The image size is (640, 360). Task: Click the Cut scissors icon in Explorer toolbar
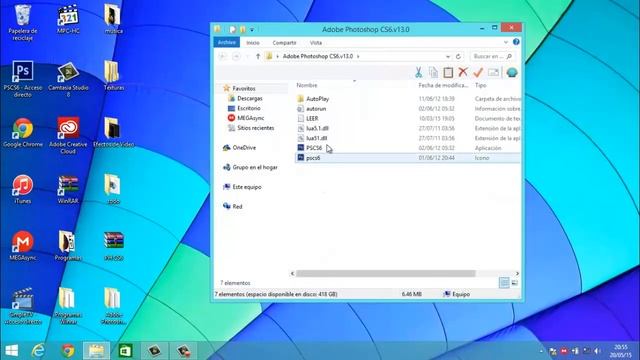point(418,73)
